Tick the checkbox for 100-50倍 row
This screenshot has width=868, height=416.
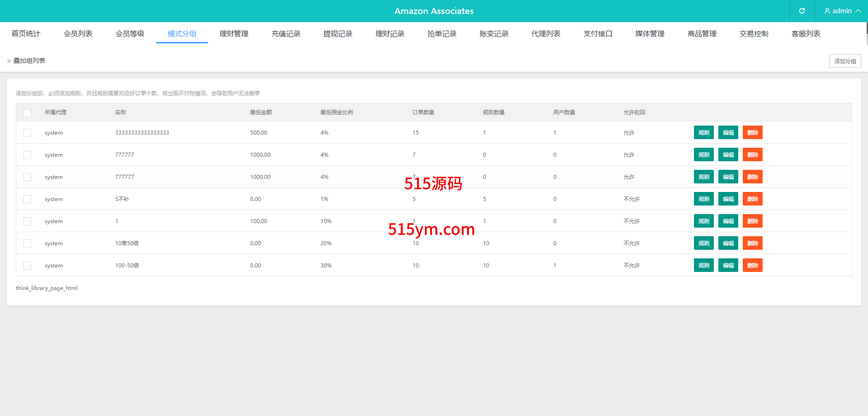coord(27,266)
